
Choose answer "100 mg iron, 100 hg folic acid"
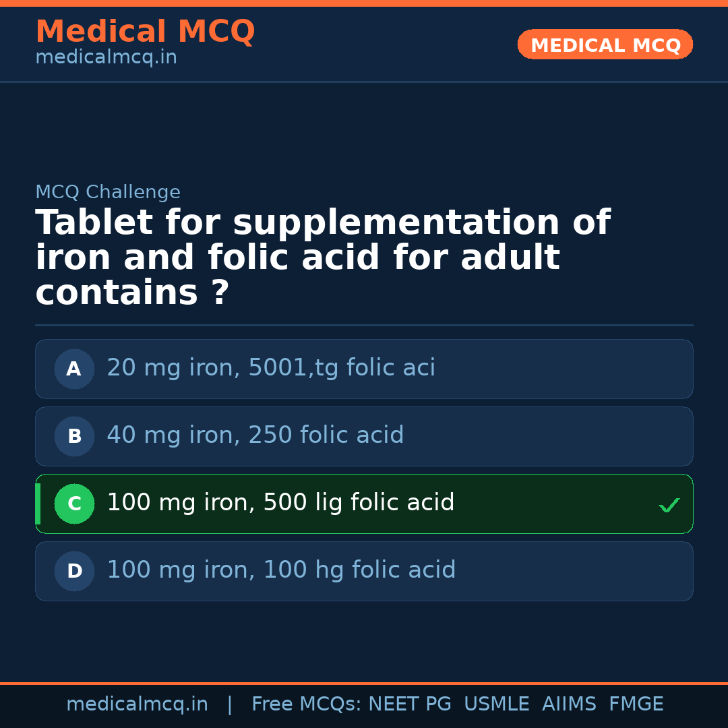coord(281,570)
